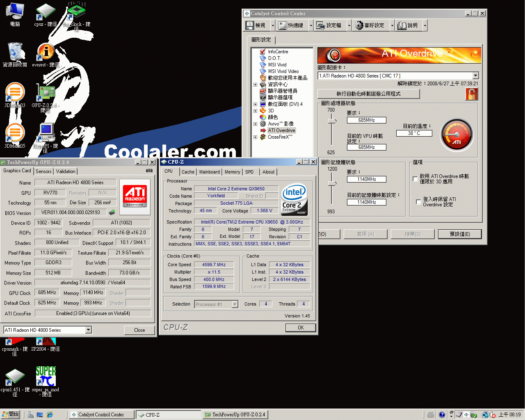
Task: Expand the Avivo video tree node
Action: click(x=255, y=124)
